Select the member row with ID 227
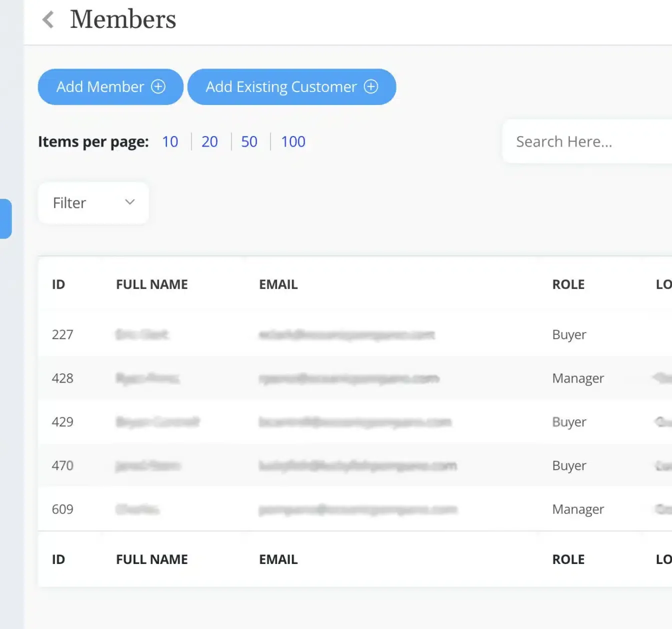The height and width of the screenshot is (629, 672). 62,334
